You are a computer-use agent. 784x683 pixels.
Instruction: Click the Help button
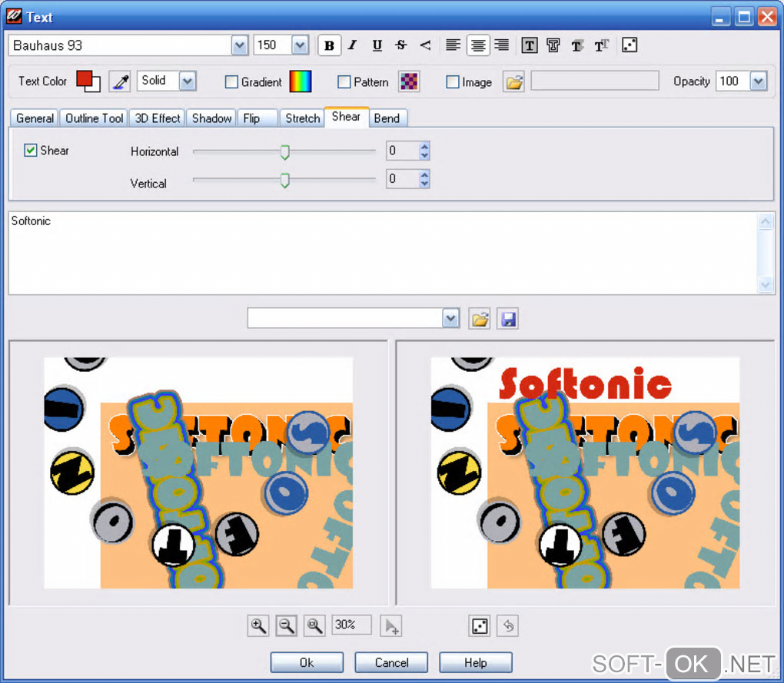[475, 662]
